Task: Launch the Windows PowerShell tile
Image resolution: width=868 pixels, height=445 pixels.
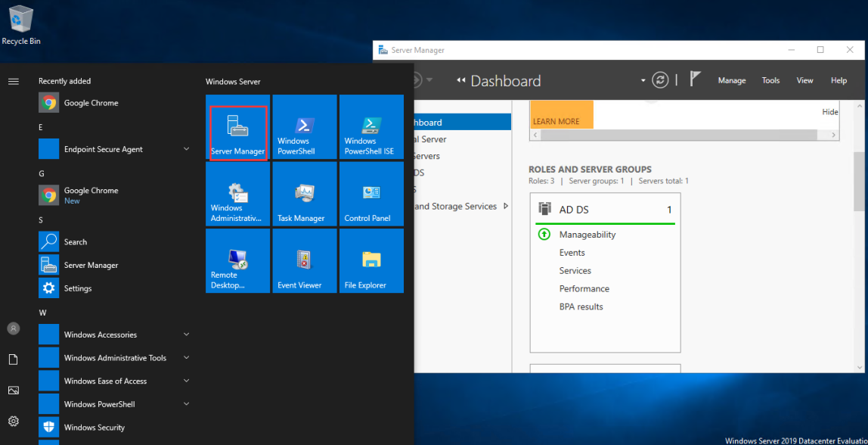Action: click(x=305, y=127)
